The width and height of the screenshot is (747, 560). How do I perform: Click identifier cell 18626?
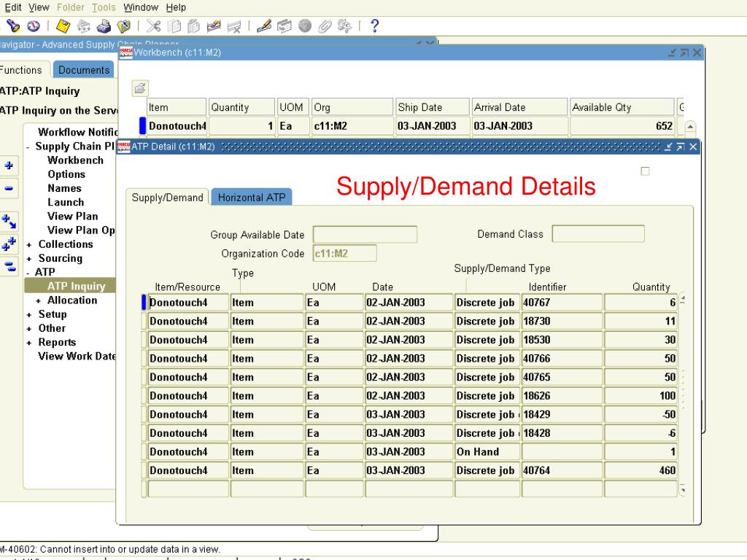pyautogui.click(x=562, y=396)
